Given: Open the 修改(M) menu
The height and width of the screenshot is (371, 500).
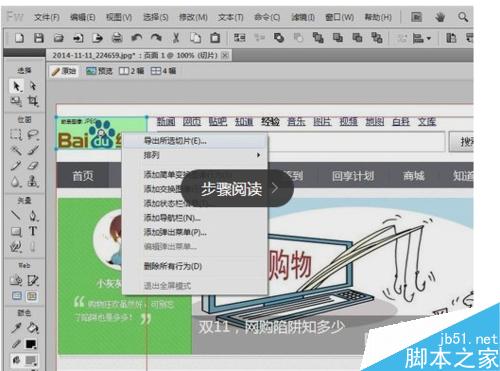Looking at the screenshot, I should point(193,17).
